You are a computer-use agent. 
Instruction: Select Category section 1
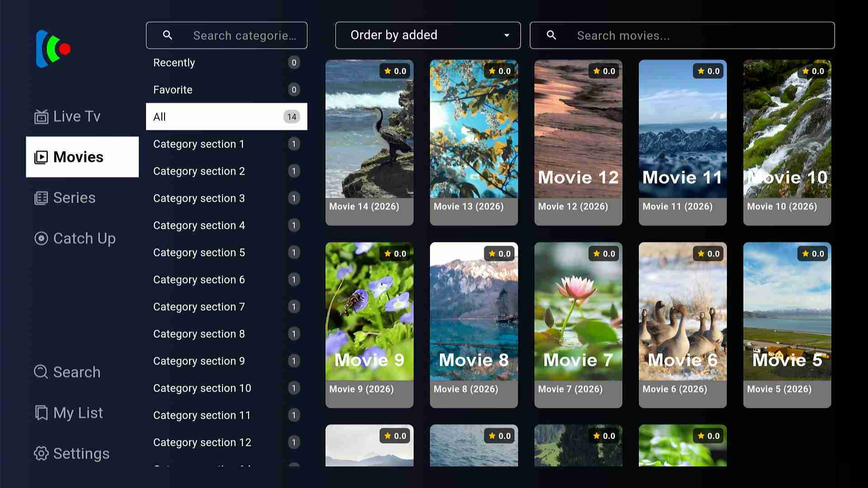226,144
